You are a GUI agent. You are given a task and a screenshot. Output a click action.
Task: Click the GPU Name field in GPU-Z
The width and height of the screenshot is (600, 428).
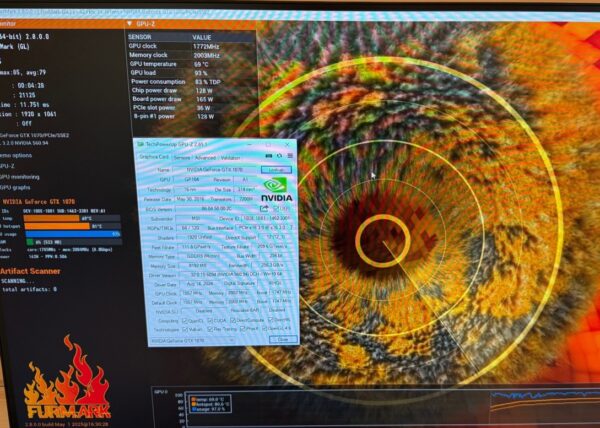[215, 169]
